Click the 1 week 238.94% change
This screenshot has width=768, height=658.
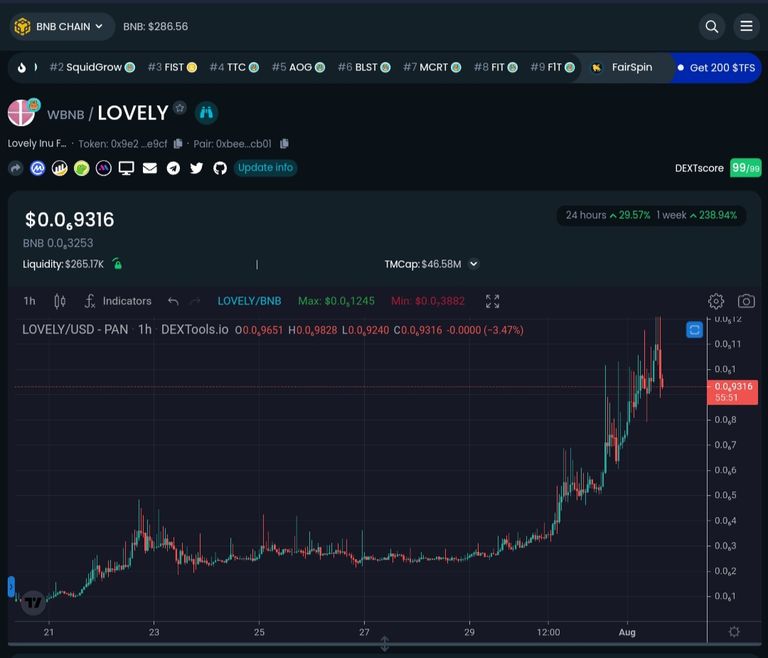pyautogui.click(x=696, y=215)
